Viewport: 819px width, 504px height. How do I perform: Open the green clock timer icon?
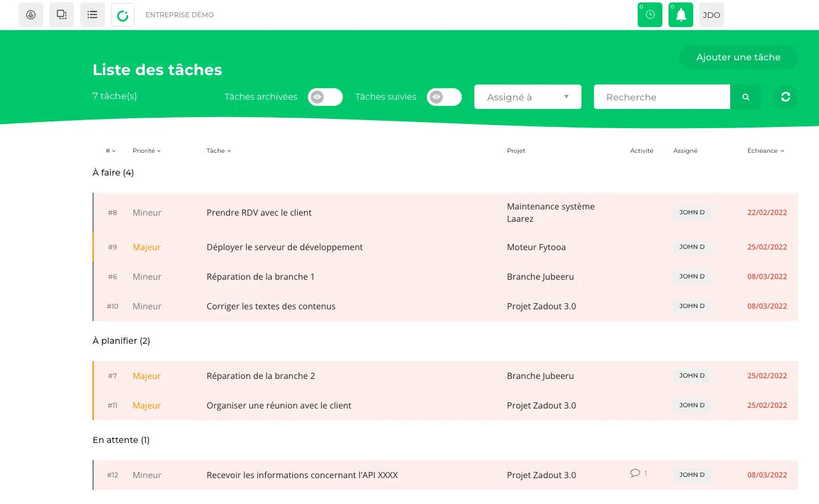click(650, 15)
